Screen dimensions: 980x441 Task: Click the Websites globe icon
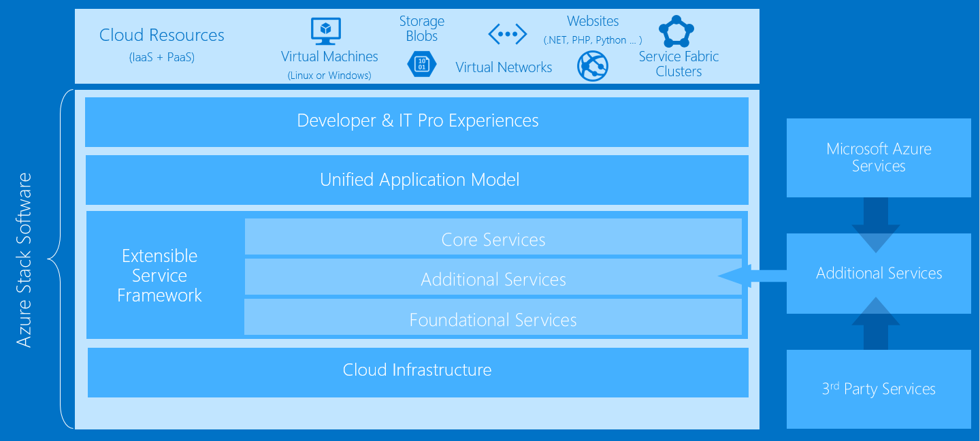point(593,66)
